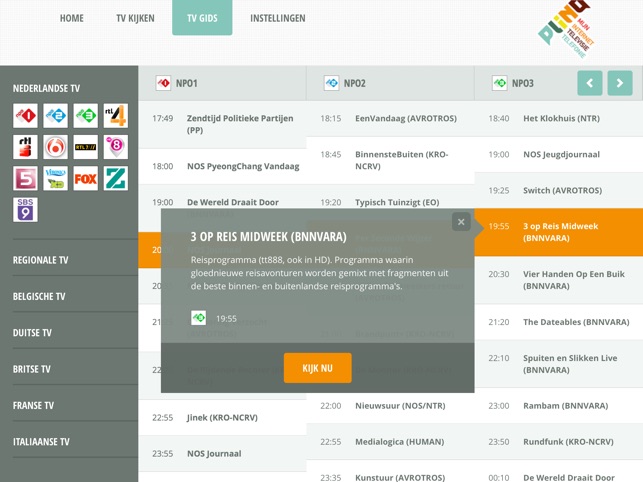Select the Veronica channel icon
The image size is (643, 482).
pos(55,178)
